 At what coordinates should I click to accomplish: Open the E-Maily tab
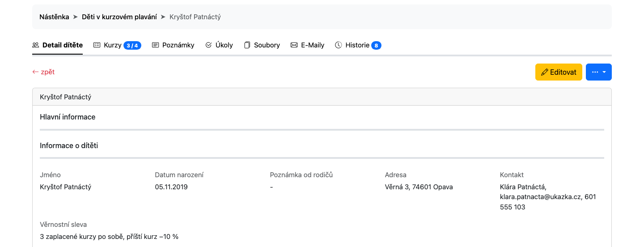pos(307,45)
